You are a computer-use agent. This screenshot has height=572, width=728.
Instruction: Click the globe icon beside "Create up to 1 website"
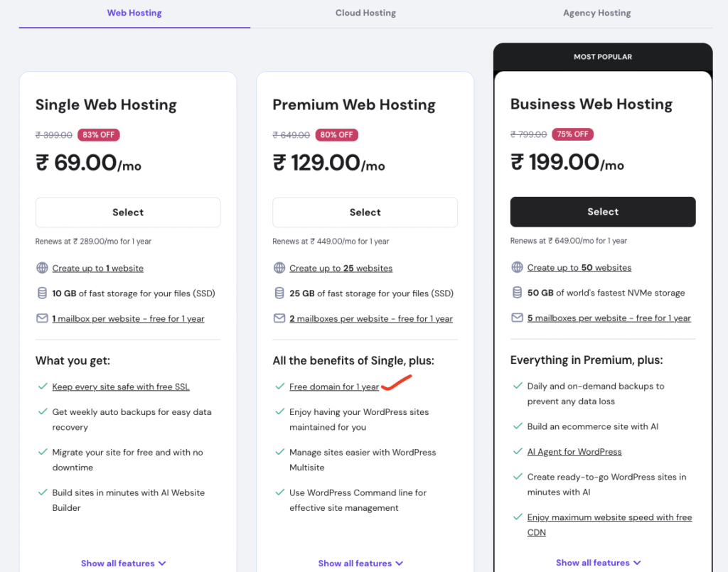pyautogui.click(x=41, y=268)
